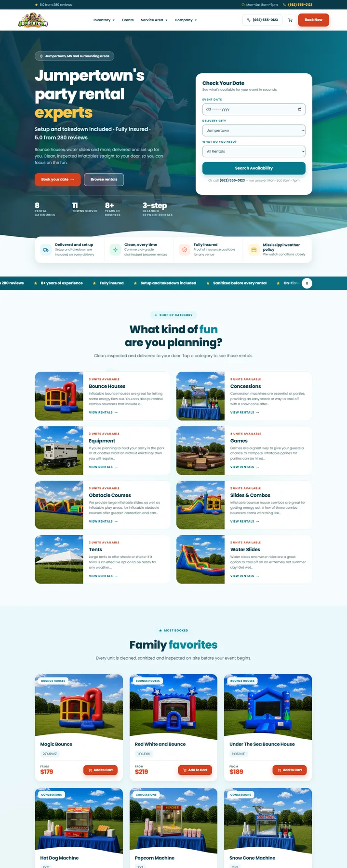
Task: View rentals for Slides & Combos
Action: [245, 521]
